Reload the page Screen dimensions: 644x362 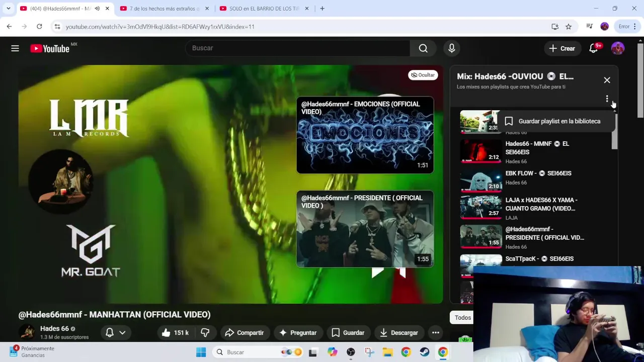pos(39,27)
